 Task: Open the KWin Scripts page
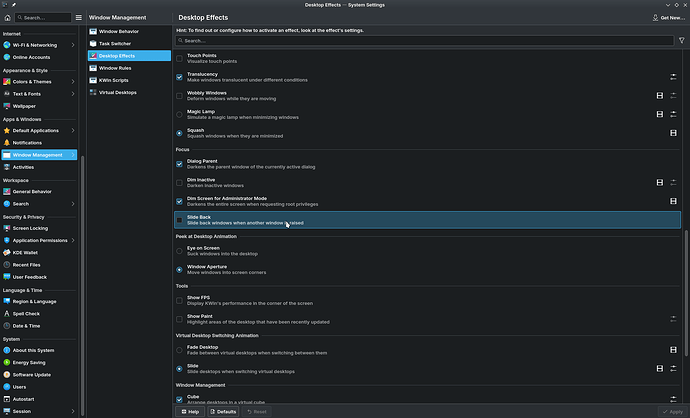pyautogui.click(x=129, y=80)
